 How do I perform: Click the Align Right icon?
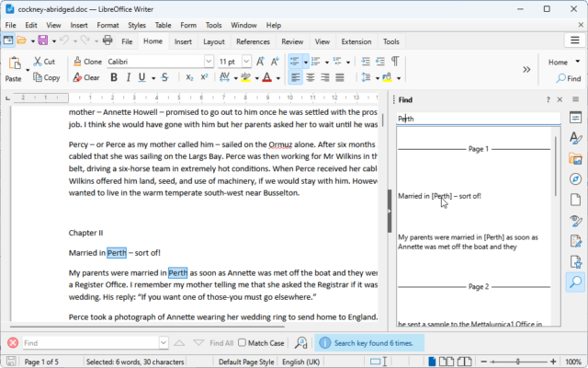pyautogui.click(x=324, y=77)
